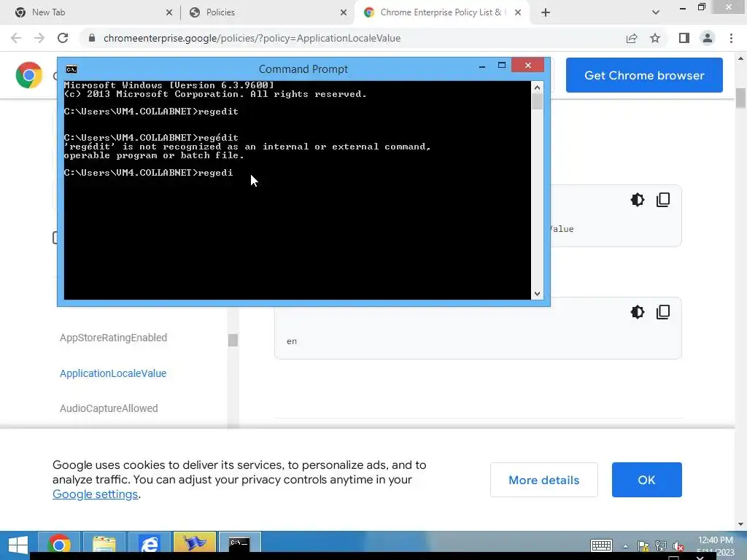Click page scrollbar up arrow
The height and width of the screenshot is (560, 747).
pyautogui.click(x=740, y=58)
